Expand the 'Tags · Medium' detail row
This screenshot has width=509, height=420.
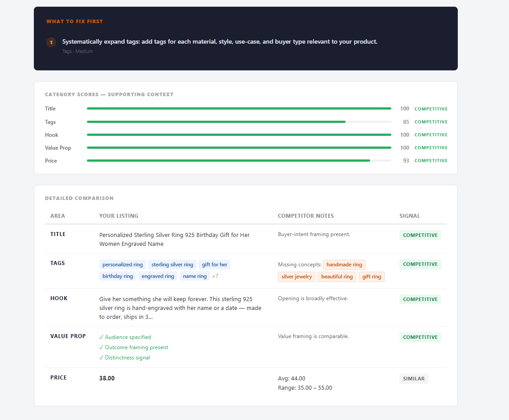tap(77, 51)
